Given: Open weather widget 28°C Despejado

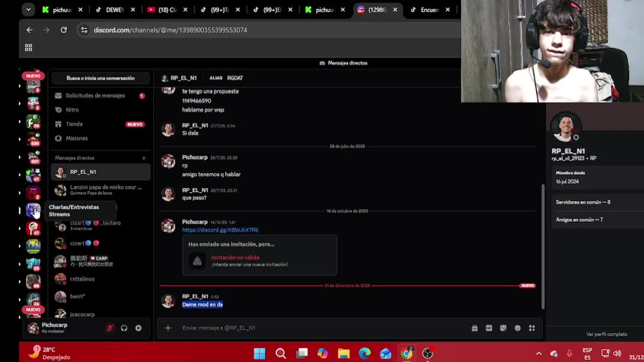Looking at the screenshot, I should [x=49, y=353].
